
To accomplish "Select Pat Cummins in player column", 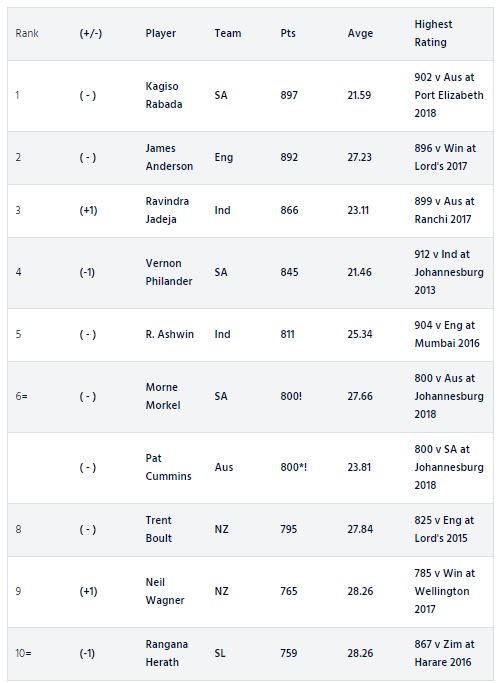I will pyautogui.click(x=169, y=467).
